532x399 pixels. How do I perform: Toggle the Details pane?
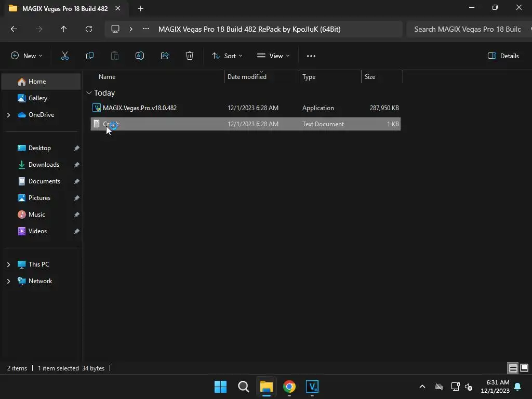503,56
